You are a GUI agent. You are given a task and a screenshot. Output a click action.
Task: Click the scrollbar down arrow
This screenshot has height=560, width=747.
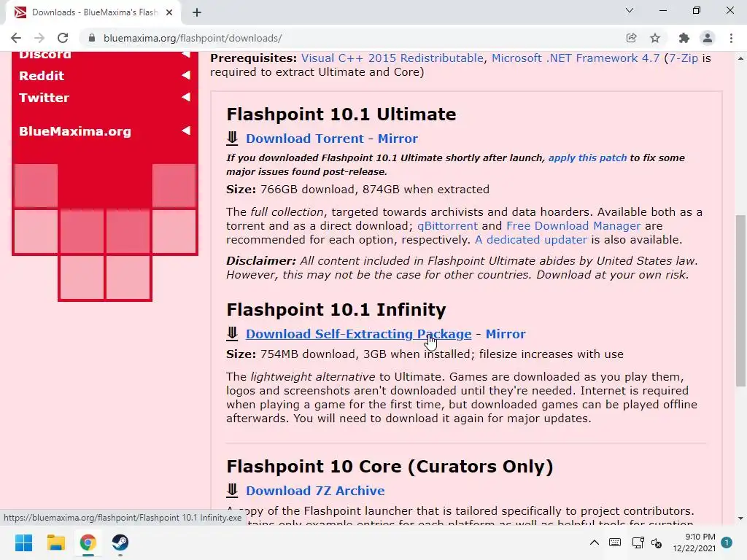tap(740, 518)
